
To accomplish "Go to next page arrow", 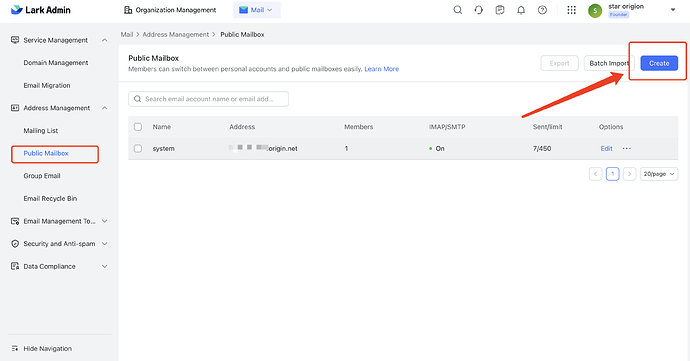I will tap(629, 174).
